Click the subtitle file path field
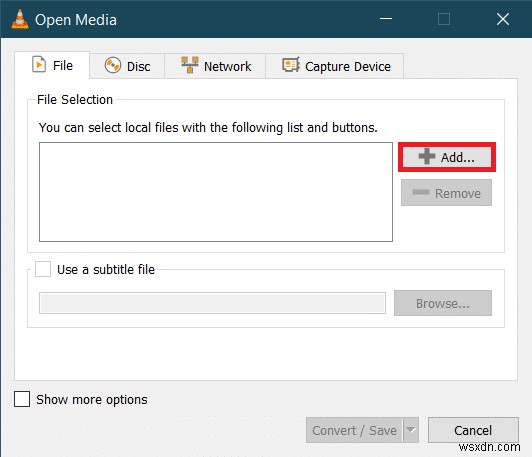Image resolution: width=532 pixels, height=457 pixels. (x=212, y=303)
